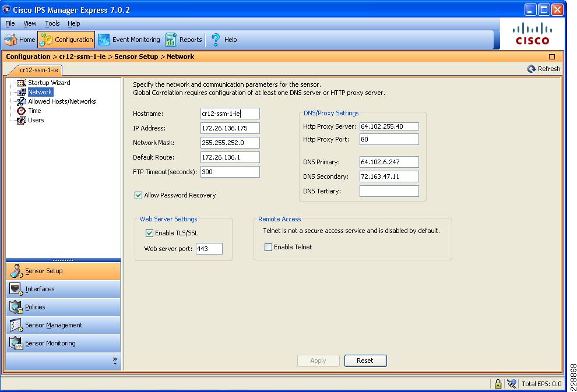577x392 pixels.
Task: Expand more navigation buttons chevron
Action: (115, 361)
